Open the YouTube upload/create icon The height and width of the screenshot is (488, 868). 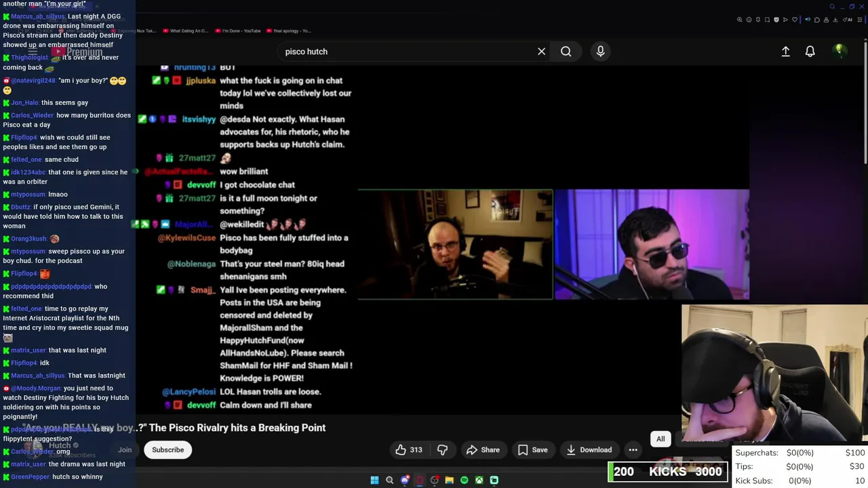(x=785, y=52)
